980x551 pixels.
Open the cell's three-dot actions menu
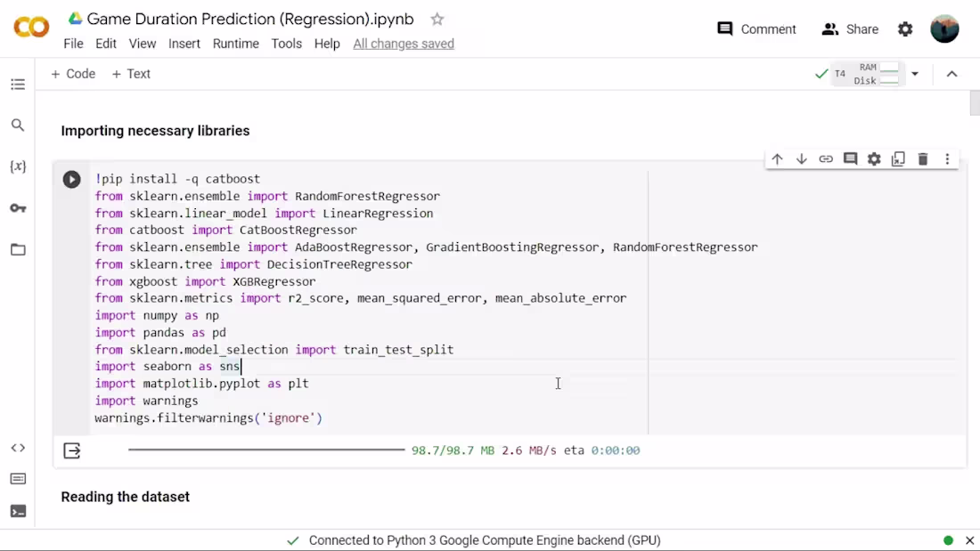[947, 158]
